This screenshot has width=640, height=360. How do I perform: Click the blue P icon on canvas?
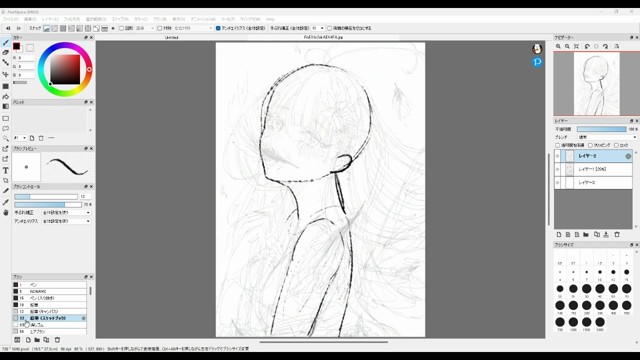[x=537, y=62]
